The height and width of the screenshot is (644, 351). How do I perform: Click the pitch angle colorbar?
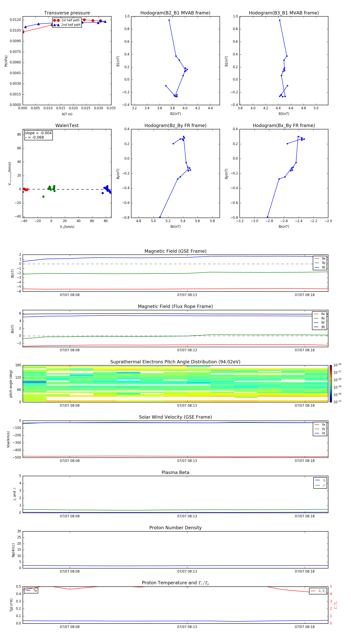(x=331, y=383)
